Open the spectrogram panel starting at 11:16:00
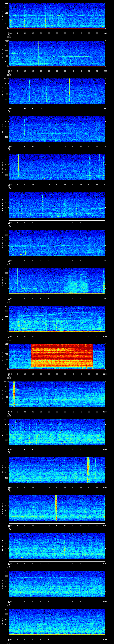 click(x=57, y=584)
